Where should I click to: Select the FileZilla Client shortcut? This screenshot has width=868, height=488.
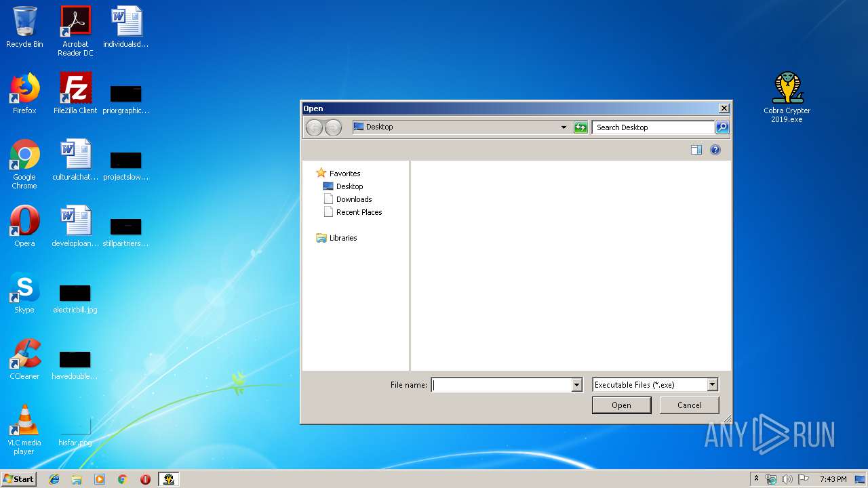pos(75,94)
